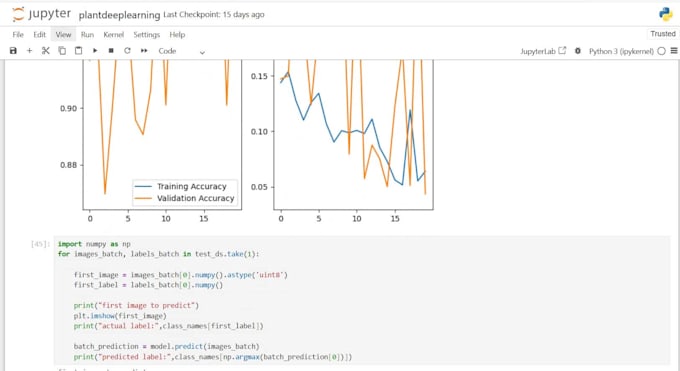Open the Settings menu
This screenshot has width=680, height=371.
pos(147,35)
